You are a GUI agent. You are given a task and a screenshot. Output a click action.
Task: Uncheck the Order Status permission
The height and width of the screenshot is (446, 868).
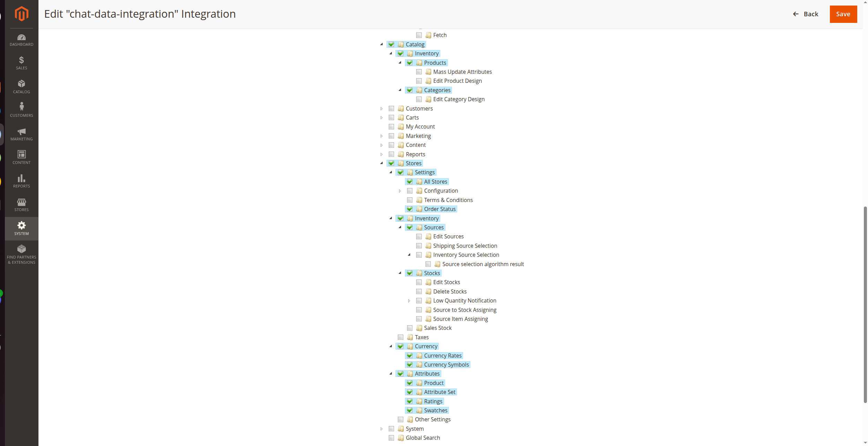click(410, 209)
